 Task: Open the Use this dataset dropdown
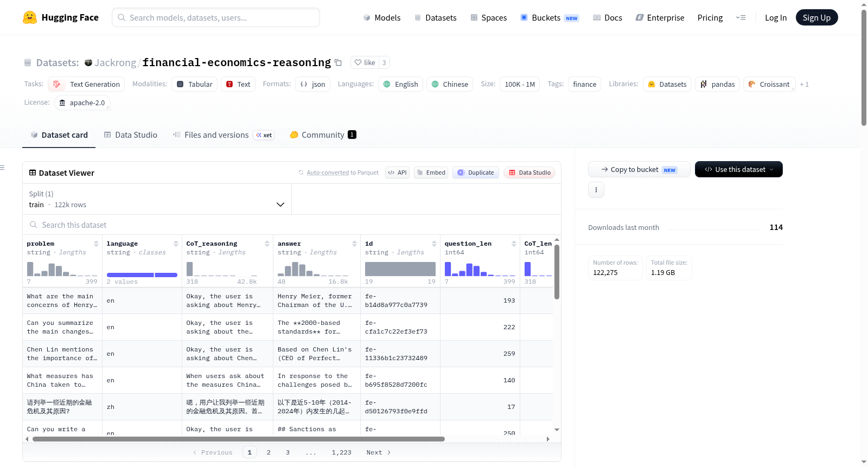(739, 169)
